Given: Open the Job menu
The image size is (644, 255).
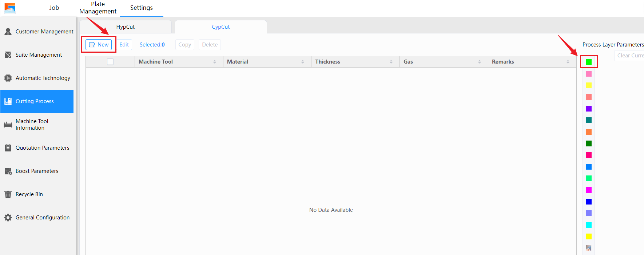Looking at the screenshot, I should click(54, 8).
